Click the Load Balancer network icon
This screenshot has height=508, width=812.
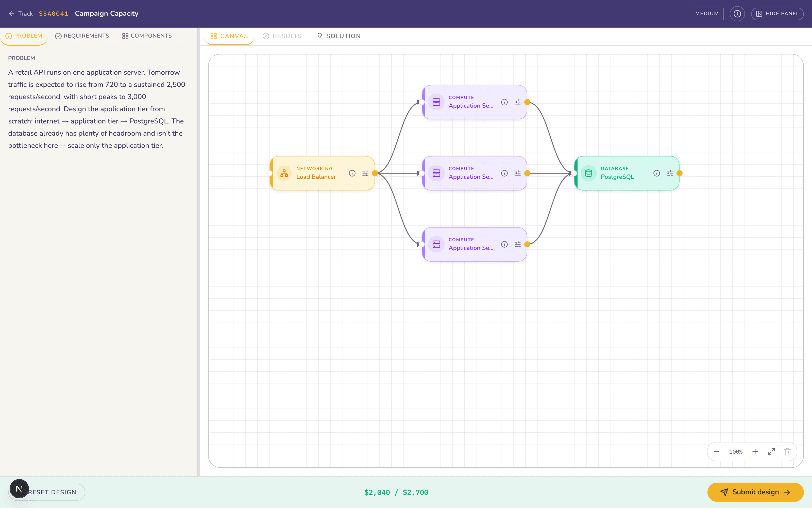pyautogui.click(x=284, y=173)
